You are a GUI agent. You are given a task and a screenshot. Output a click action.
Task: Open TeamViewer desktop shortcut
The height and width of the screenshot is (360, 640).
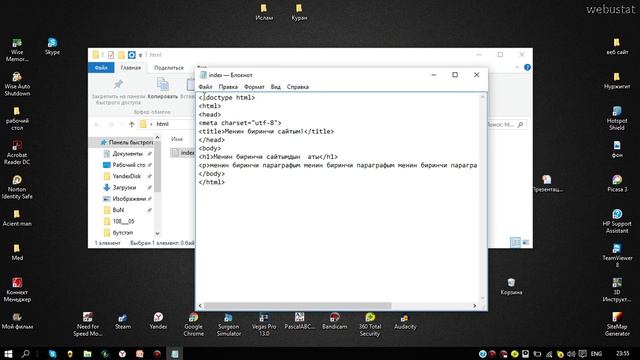[x=617, y=256]
